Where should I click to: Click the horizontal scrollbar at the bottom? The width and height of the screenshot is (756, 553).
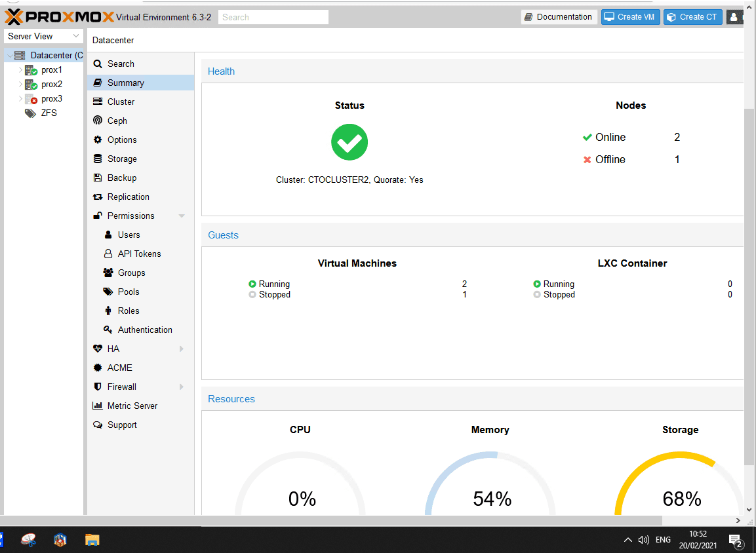point(330,521)
